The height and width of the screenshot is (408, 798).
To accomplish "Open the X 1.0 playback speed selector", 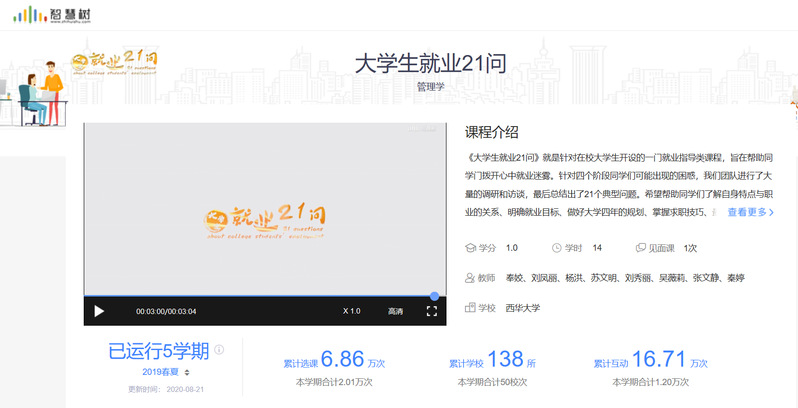I will click(351, 311).
